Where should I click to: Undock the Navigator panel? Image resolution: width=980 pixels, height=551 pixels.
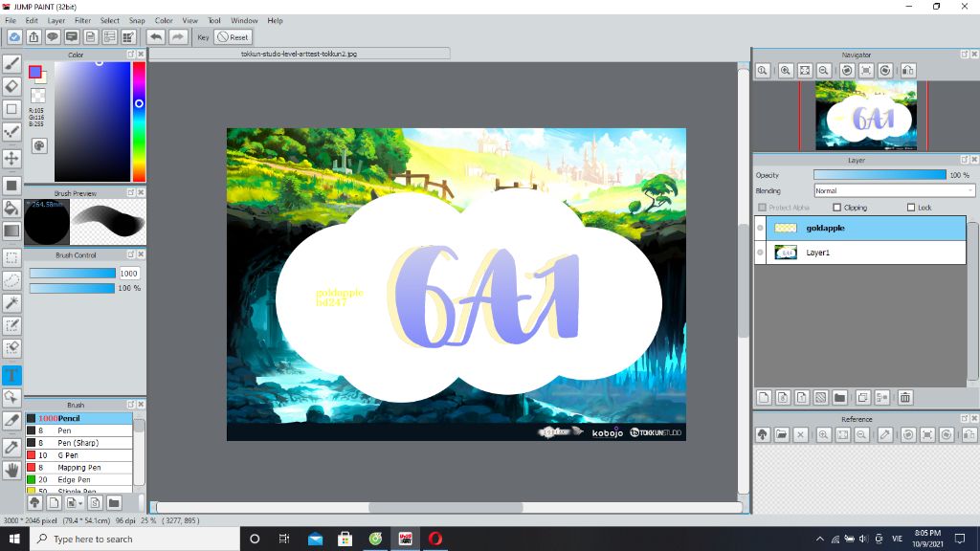tap(965, 55)
